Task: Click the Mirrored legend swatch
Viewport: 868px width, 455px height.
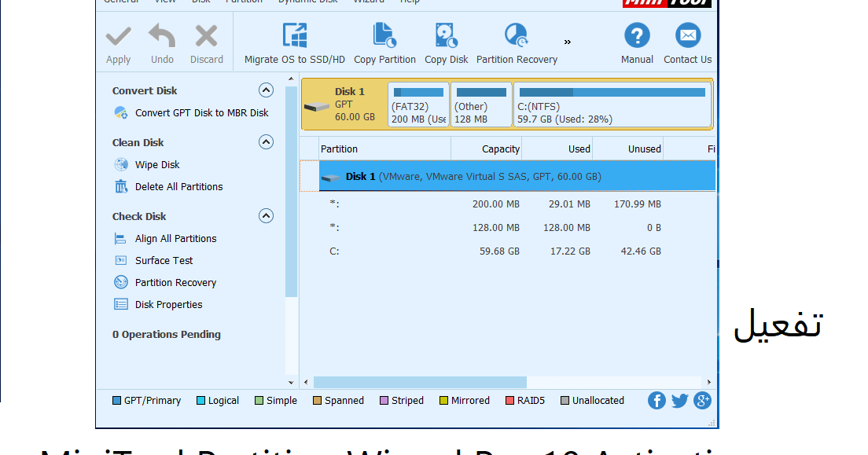Action: click(443, 400)
